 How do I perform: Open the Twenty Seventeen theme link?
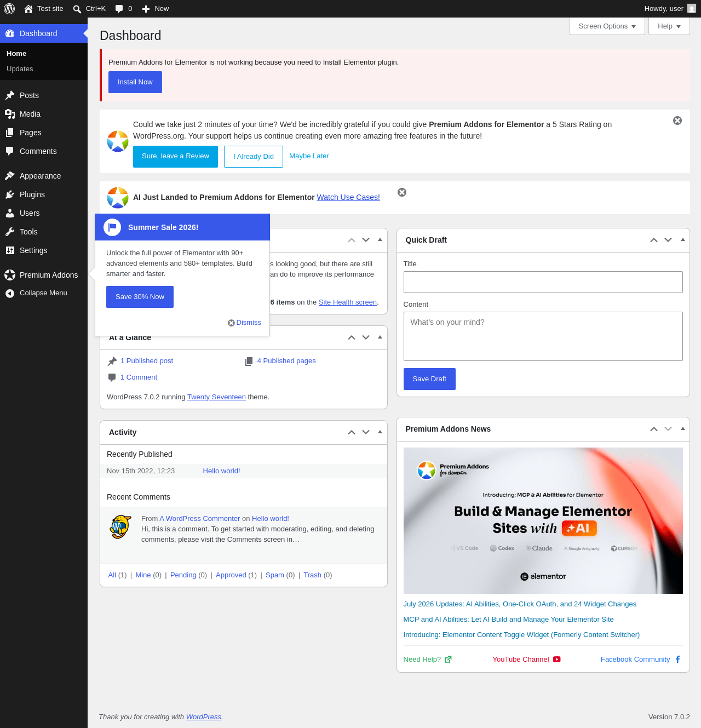pos(216,397)
